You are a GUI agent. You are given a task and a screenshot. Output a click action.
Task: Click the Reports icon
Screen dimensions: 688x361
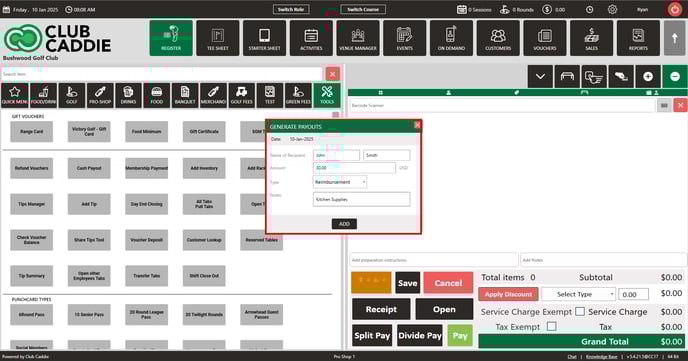[x=638, y=38]
